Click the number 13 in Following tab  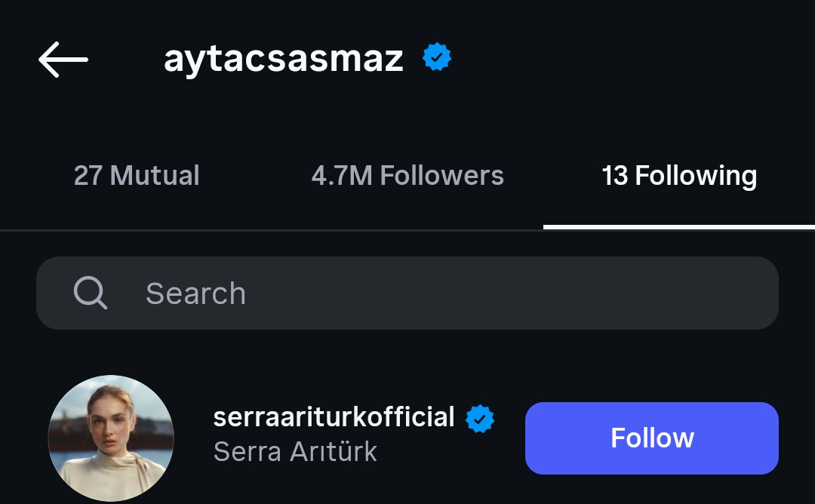point(615,175)
